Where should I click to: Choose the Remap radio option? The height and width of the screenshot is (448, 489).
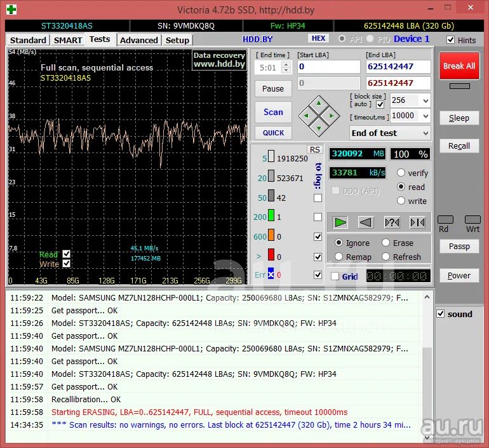click(338, 257)
